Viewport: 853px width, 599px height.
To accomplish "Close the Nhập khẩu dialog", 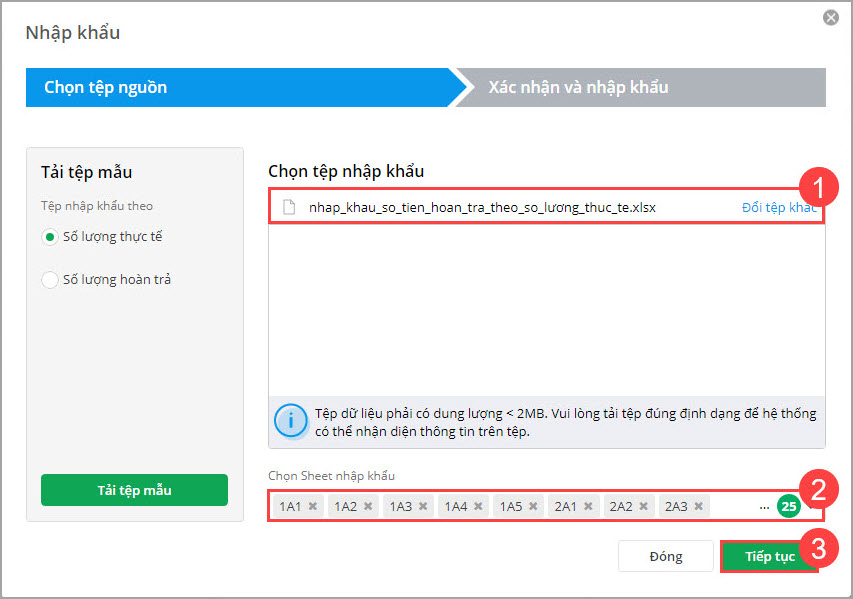I will coord(830,18).
